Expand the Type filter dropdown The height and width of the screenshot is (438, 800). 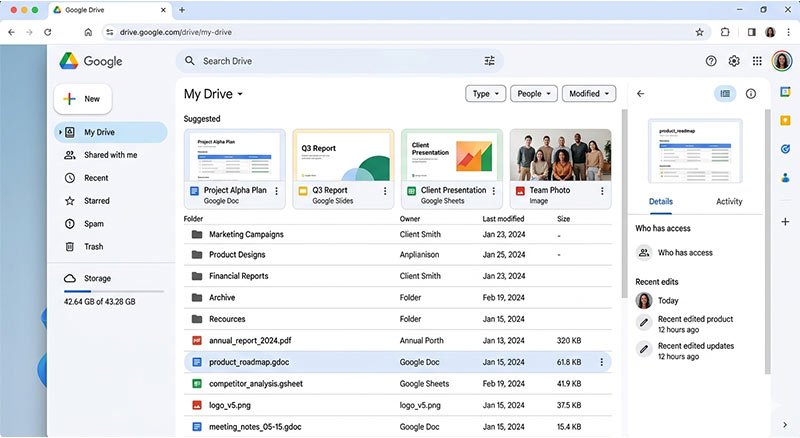(485, 94)
